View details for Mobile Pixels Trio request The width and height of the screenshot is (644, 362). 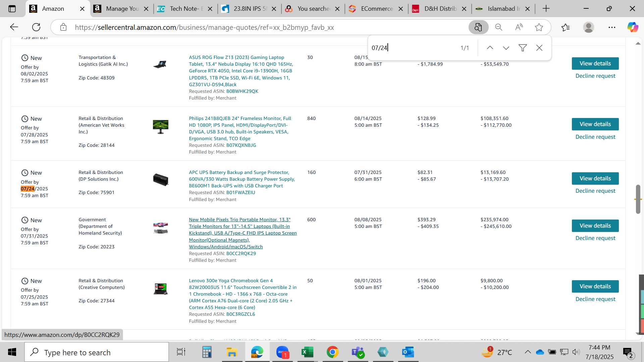595,226
